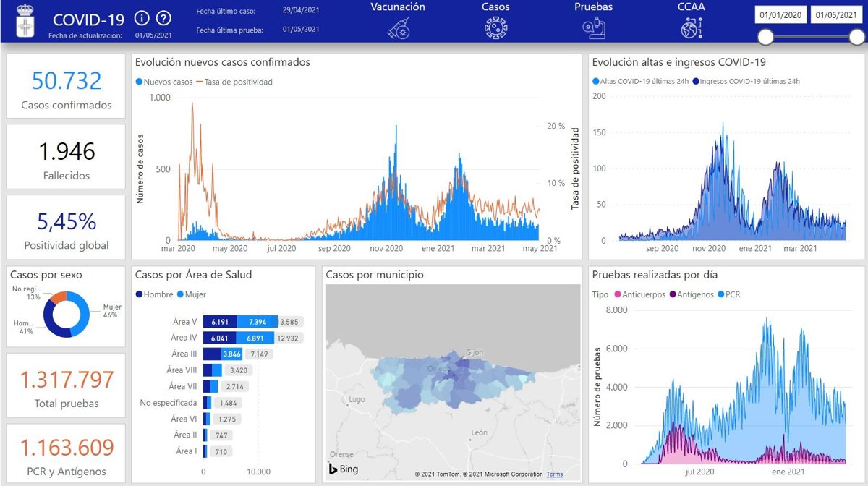The height and width of the screenshot is (486, 868).
Task: Toggle Nuevos casos legend series
Action: click(x=164, y=82)
